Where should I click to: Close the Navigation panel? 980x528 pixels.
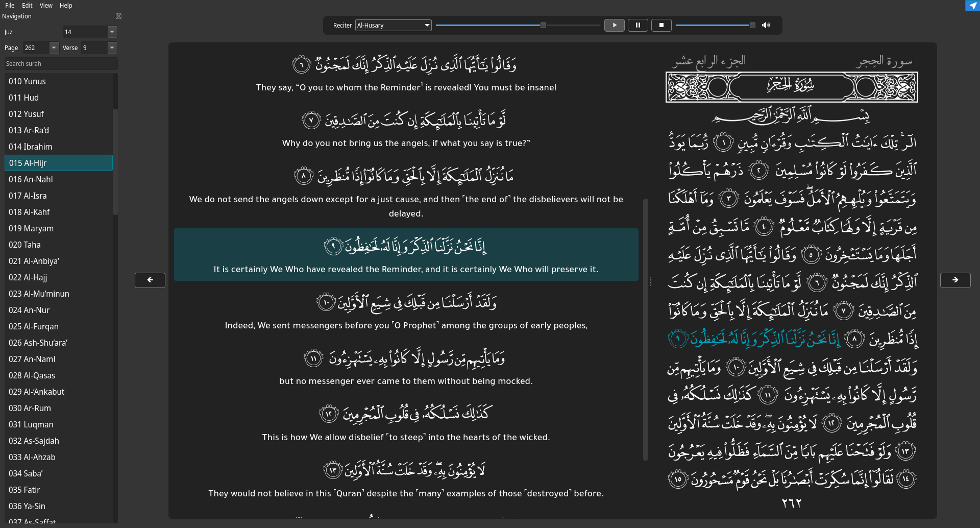point(118,16)
